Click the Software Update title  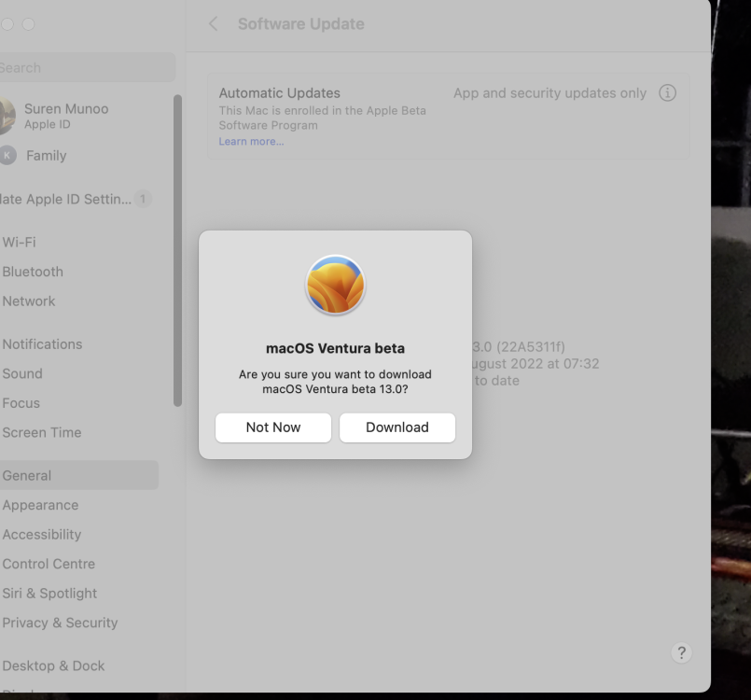(300, 24)
